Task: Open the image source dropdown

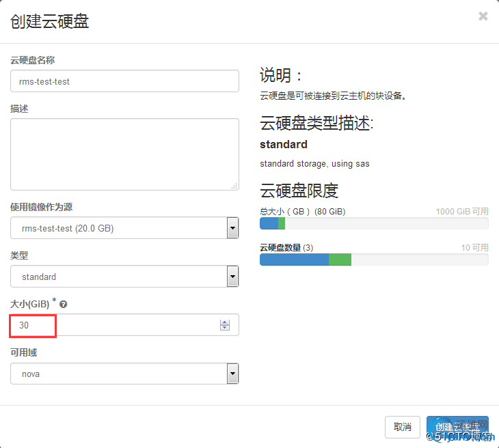Action: tap(124, 228)
